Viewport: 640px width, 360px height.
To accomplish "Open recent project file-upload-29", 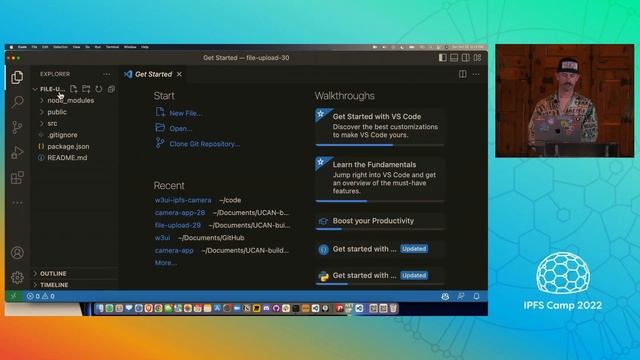I will [178, 225].
